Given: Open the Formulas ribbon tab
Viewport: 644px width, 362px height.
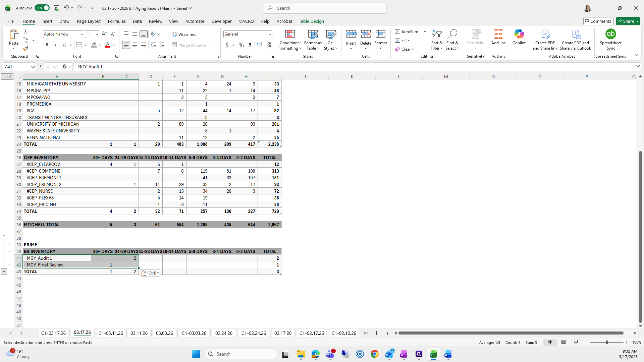Looking at the screenshot, I should point(117,21).
